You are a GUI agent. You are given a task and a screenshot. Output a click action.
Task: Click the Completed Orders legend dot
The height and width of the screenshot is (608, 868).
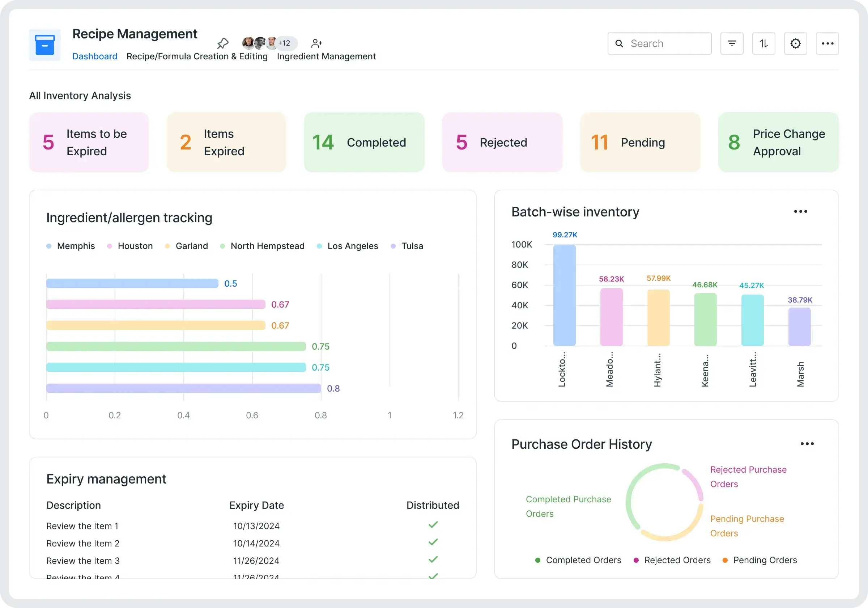[x=537, y=560]
